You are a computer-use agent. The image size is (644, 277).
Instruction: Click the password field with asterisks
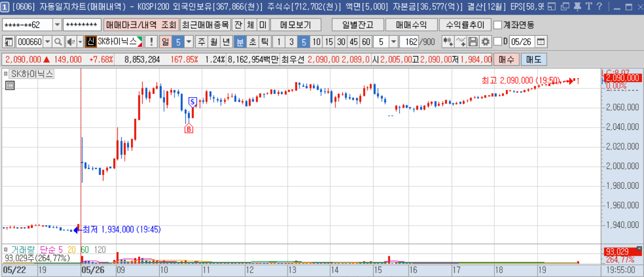tap(82, 25)
